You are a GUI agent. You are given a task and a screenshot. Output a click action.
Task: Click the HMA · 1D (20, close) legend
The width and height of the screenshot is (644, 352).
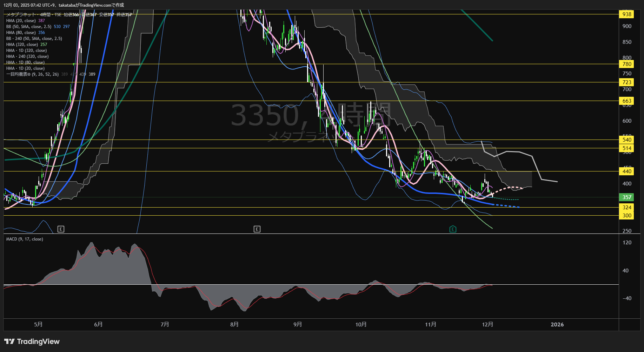pyautogui.click(x=25, y=68)
